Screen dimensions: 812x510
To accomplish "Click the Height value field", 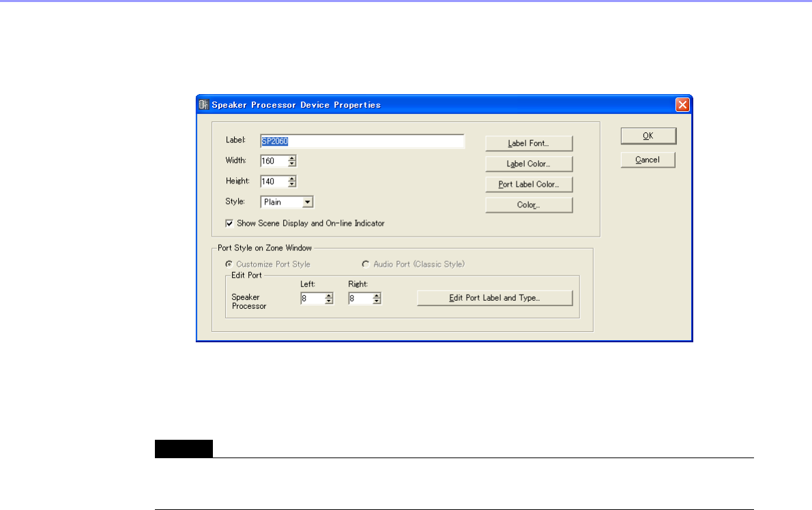I will (x=274, y=181).
